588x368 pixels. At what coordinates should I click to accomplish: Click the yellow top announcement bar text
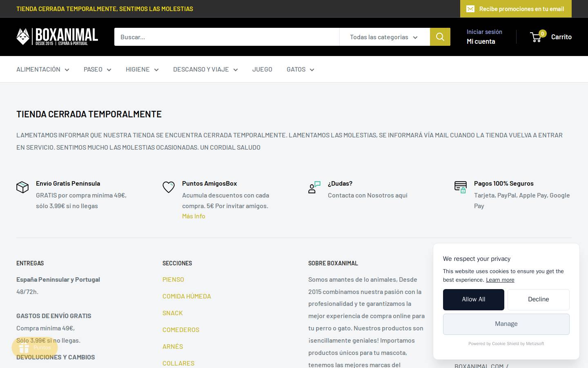(105, 9)
